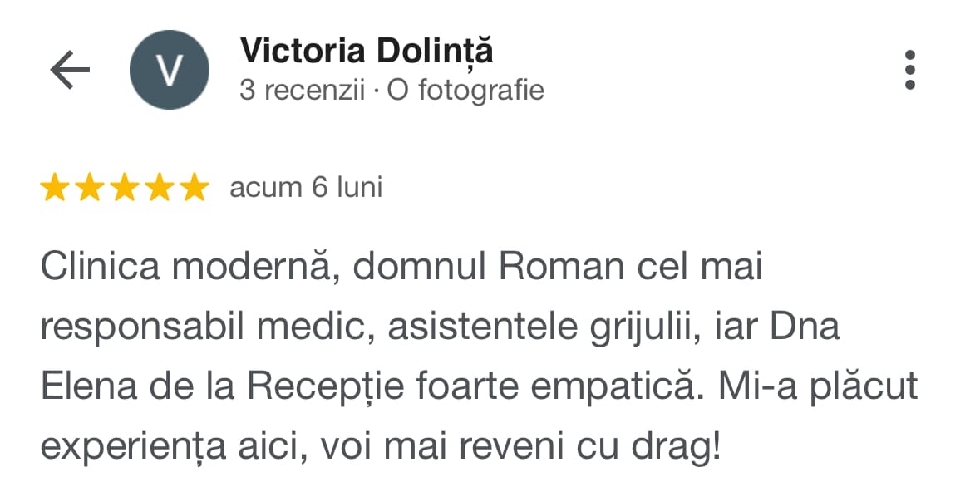The width and height of the screenshot is (980, 502).
Task: Click the final line "experiența aici"
Action: click(x=379, y=447)
